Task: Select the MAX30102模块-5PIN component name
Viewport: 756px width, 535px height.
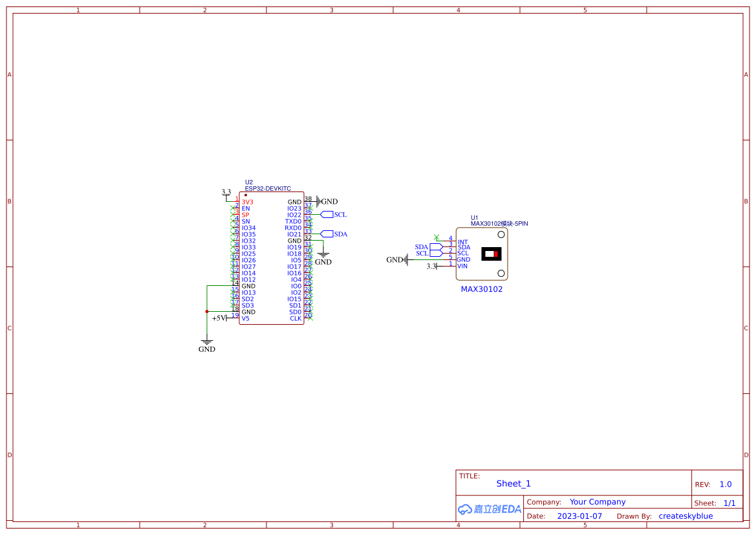Action: 499,224
